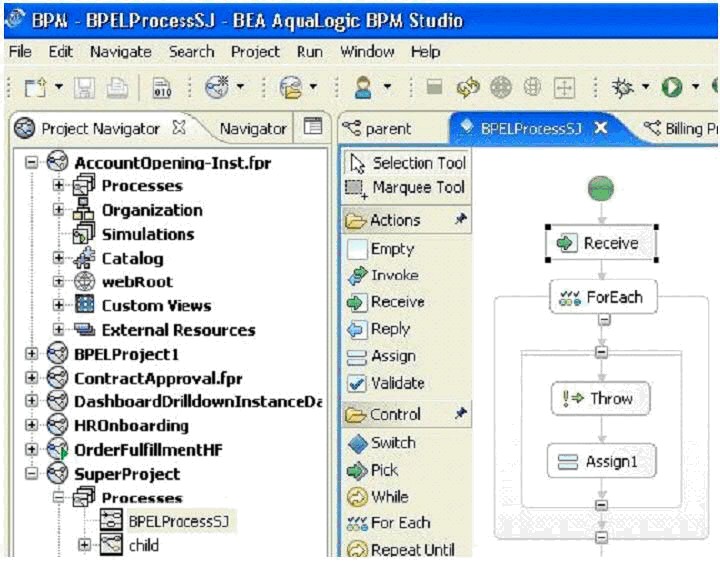
Task: Click the green Run play icon
Action: pos(671,87)
